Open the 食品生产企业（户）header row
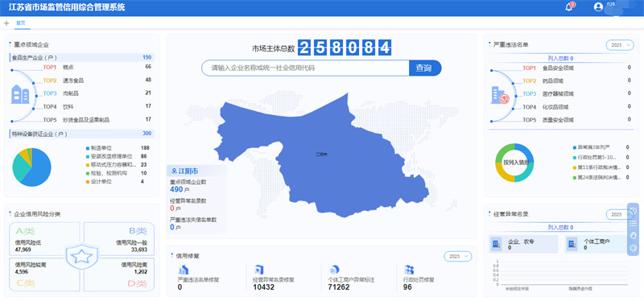The height and width of the screenshot is (301, 644). [81, 57]
